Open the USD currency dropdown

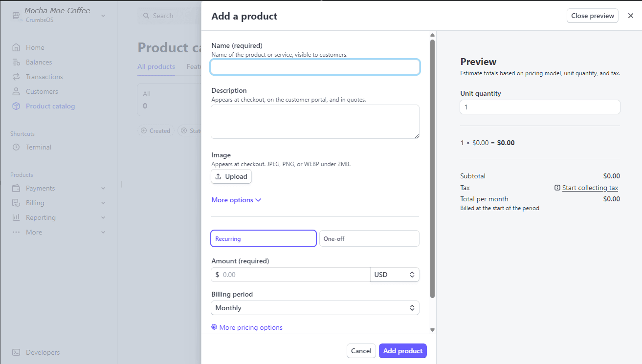395,275
